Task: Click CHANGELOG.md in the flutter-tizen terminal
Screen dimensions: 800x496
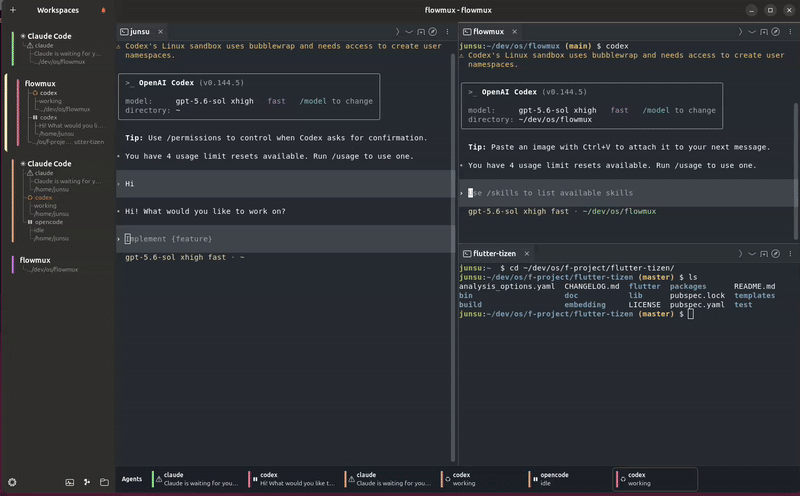Action: 592,286
